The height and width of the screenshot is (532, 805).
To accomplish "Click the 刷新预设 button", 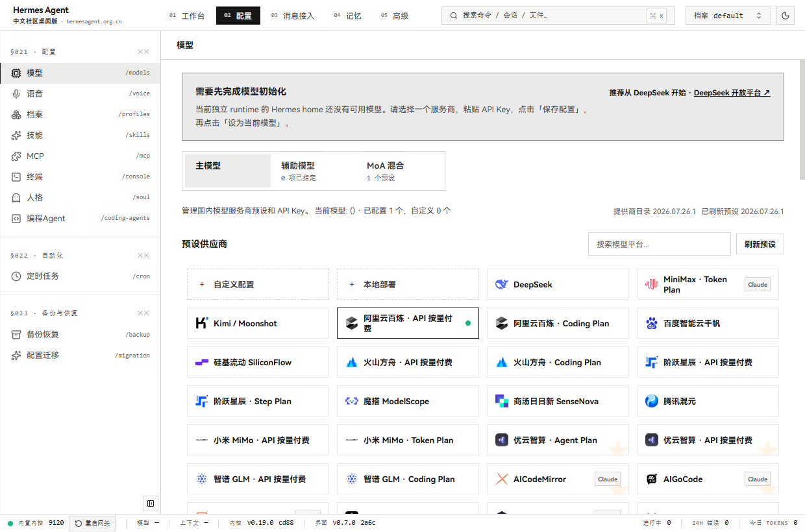I will 760,245.
